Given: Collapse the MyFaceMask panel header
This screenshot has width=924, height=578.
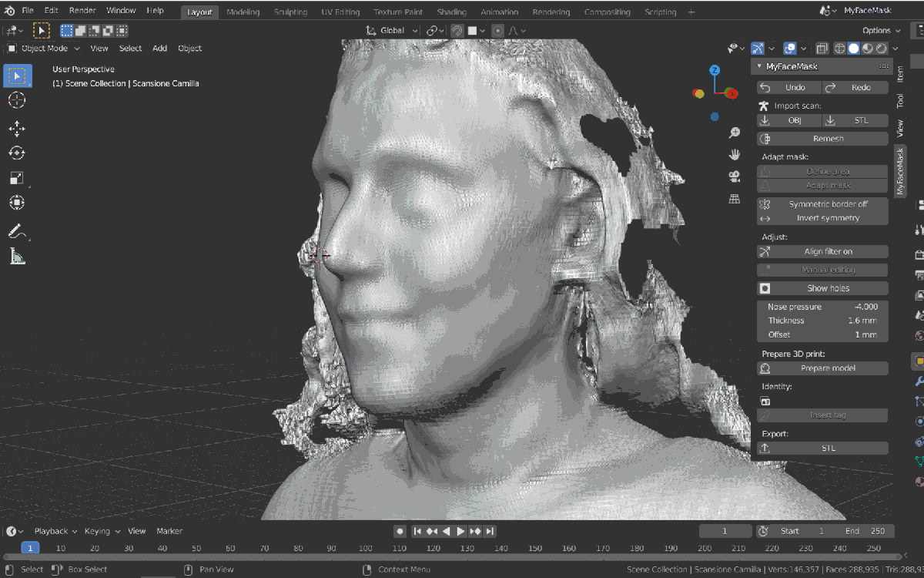Looking at the screenshot, I should pos(759,67).
